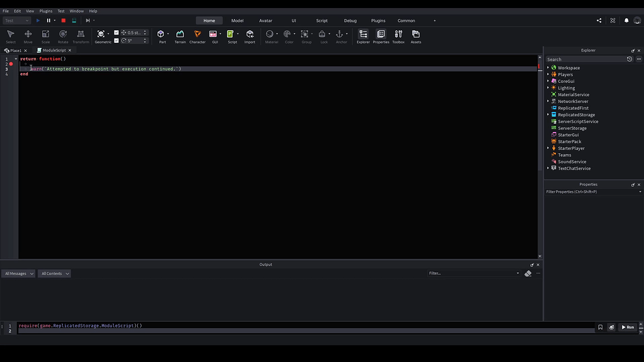
Task: Open output panel more options
Action: [x=538, y=273]
